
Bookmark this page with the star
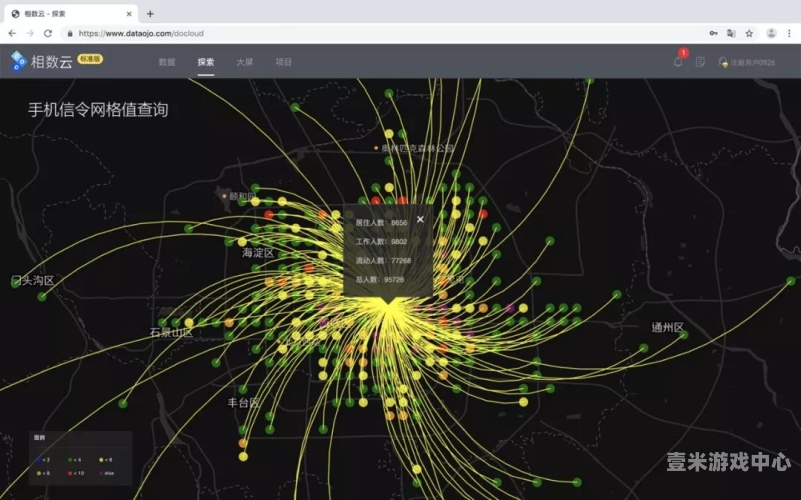point(749,33)
